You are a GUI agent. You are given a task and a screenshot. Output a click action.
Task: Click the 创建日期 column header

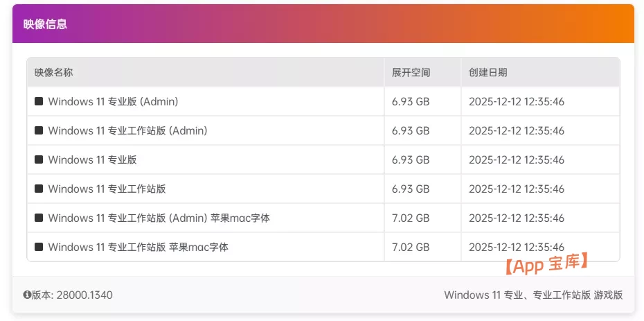tap(488, 72)
